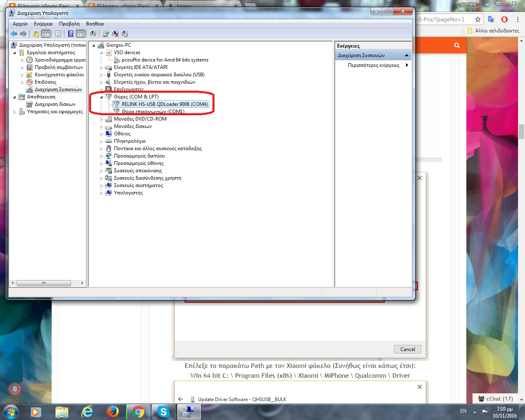
Task: Switch to Skype in the taskbar
Action: pyautogui.click(x=163, y=411)
